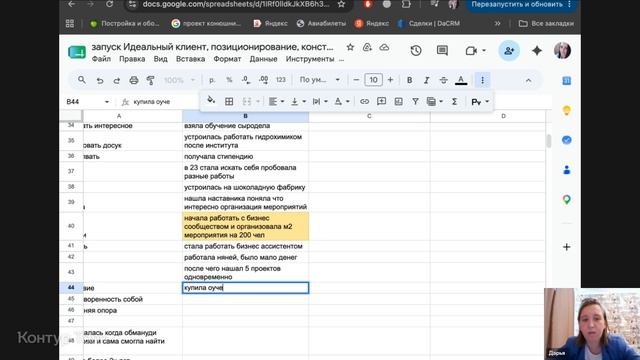The width and height of the screenshot is (640, 360).
Task: Open the Данные menu
Action: click(x=263, y=59)
